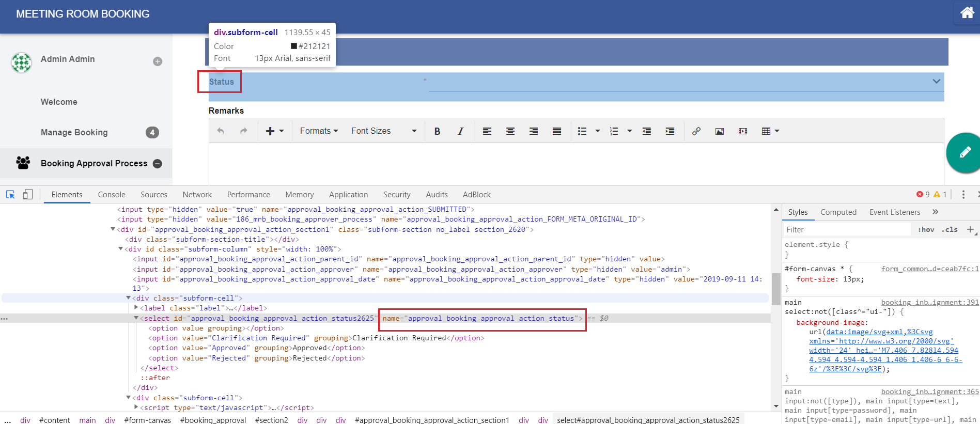Open the Font Sizes dropdown

pos(383,131)
